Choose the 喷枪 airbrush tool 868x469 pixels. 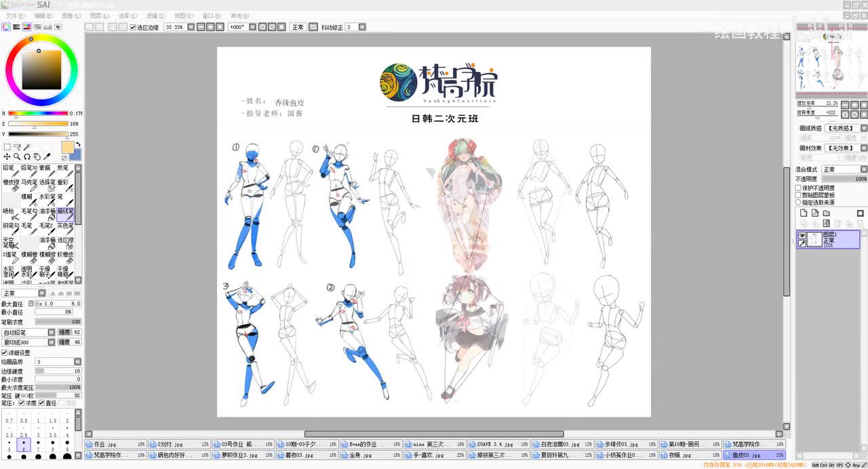coord(10,214)
